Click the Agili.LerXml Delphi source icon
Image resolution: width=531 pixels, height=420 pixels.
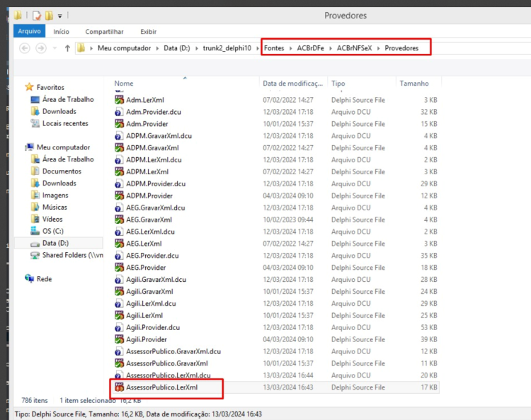(119, 316)
